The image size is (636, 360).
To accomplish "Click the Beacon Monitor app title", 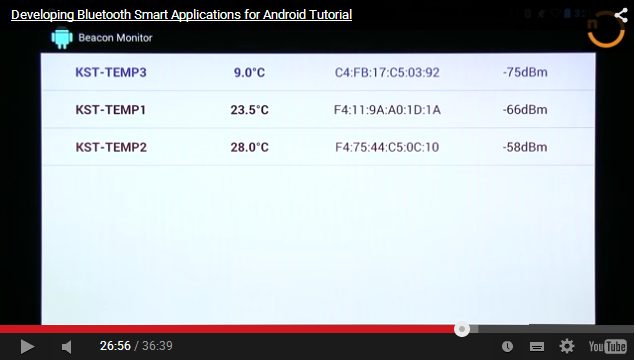I will point(115,38).
